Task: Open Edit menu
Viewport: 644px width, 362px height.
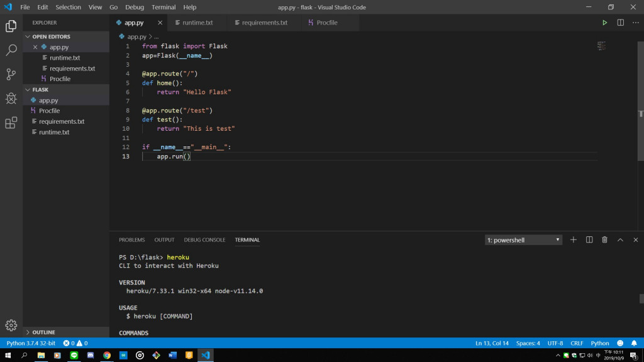Action: coord(43,7)
